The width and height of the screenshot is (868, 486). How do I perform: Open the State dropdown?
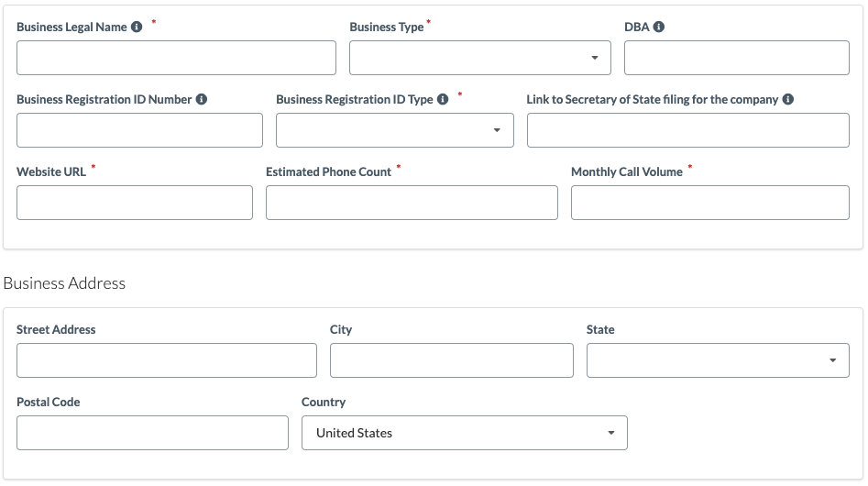tap(718, 360)
